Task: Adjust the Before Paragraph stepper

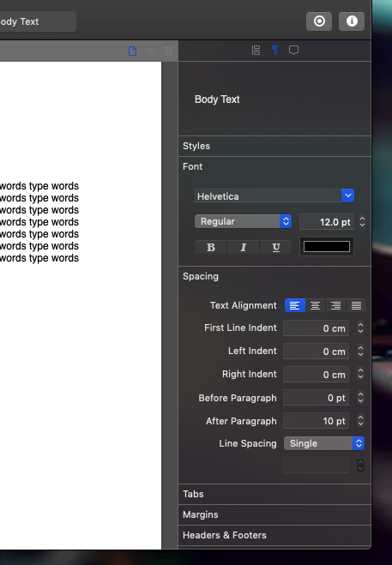Action: [x=360, y=398]
